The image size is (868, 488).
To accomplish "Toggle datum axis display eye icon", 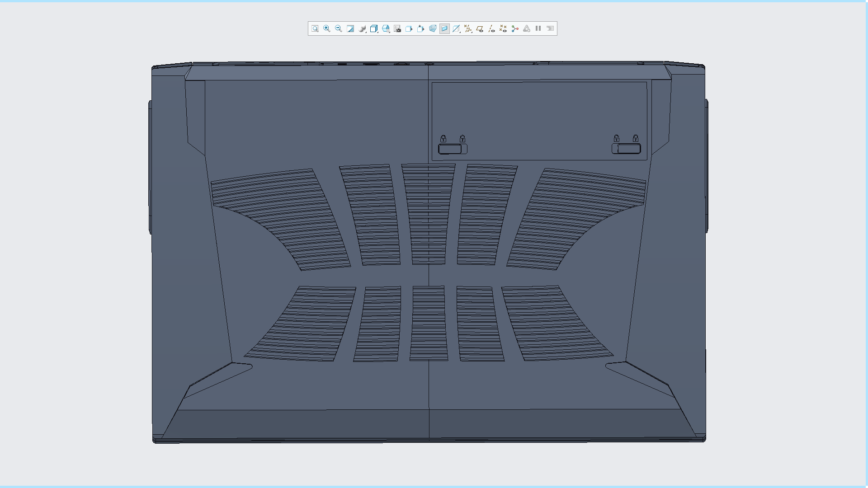I will (491, 28).
